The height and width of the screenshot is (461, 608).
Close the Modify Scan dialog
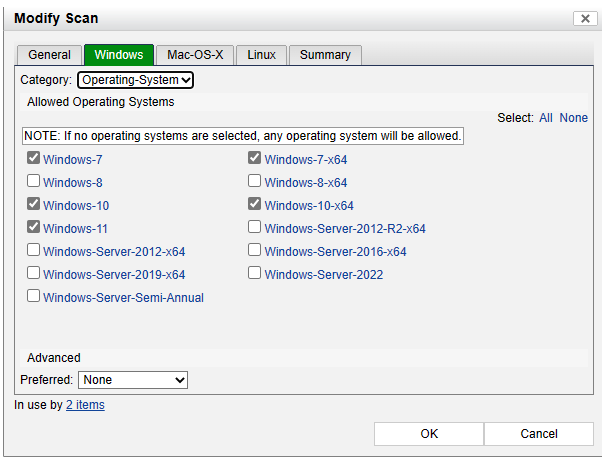(x=585, y=19)
